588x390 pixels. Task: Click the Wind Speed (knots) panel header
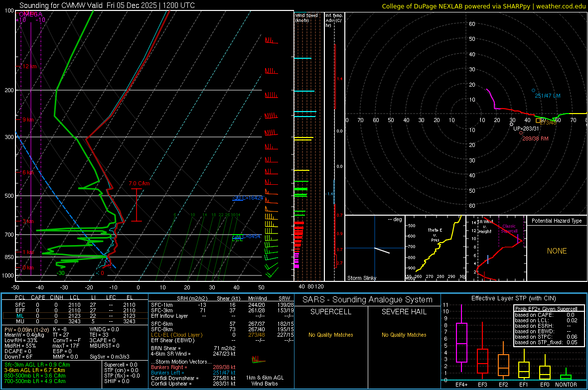coord(306,17)
